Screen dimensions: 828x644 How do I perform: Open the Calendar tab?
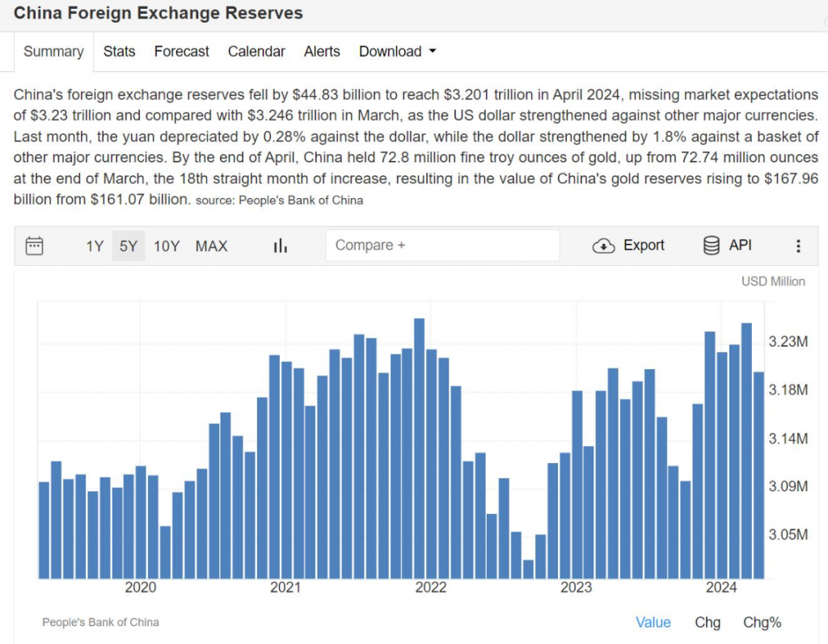256,51
